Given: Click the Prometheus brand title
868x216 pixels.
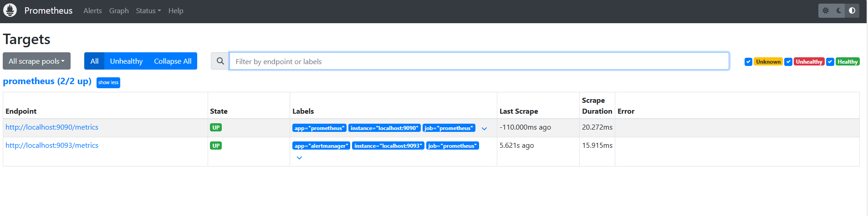Looking at the screenshot, I should pos(48,10).
